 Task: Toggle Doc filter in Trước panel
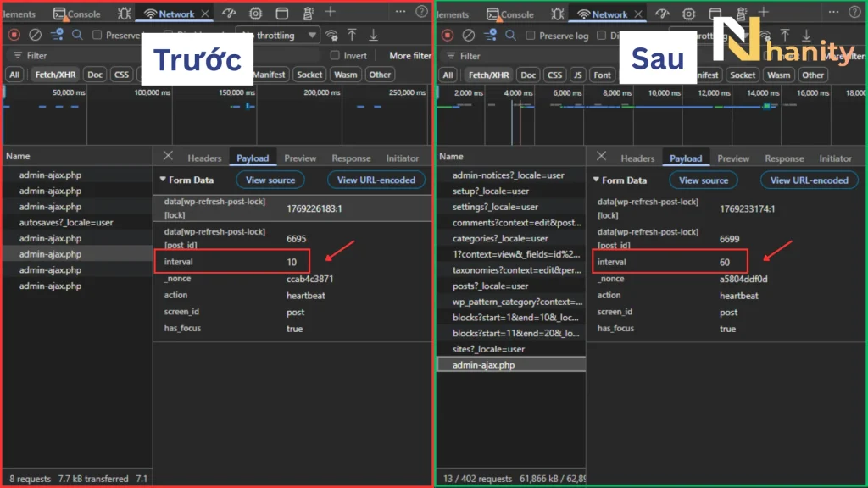click(95, 75)
